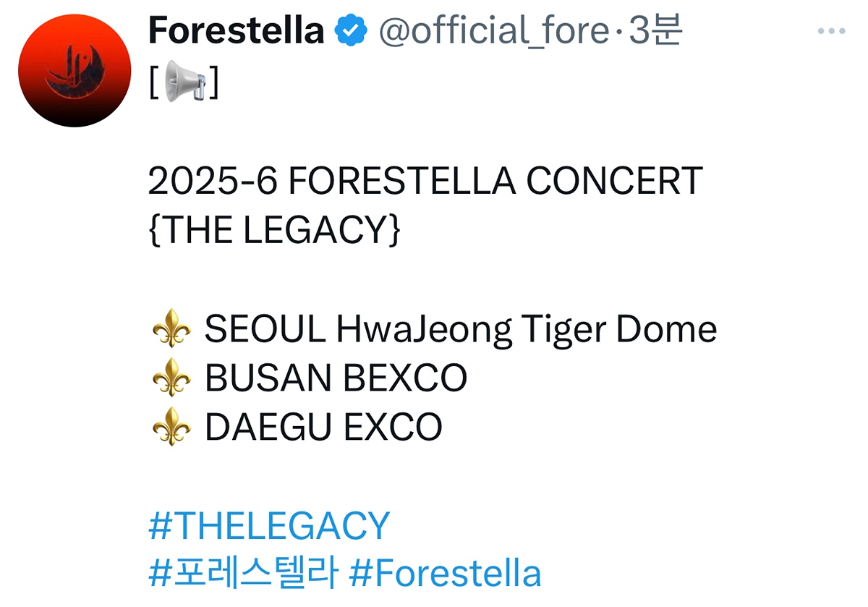Click the '{THE LEGACY}' title text

coord(274,230)
